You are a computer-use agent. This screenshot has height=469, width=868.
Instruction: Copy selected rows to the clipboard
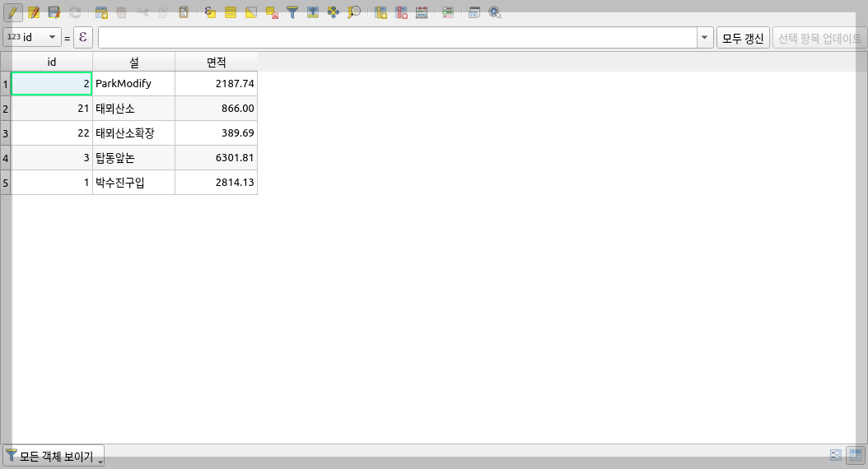(163, 12)
